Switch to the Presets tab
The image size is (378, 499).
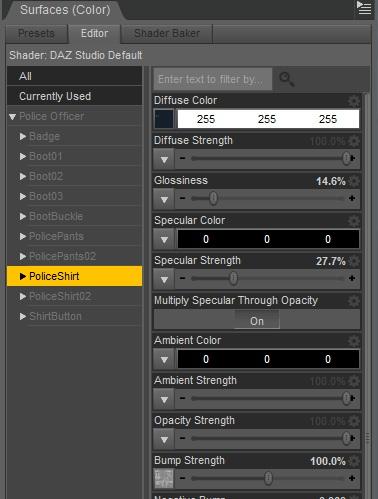[36, 34]
